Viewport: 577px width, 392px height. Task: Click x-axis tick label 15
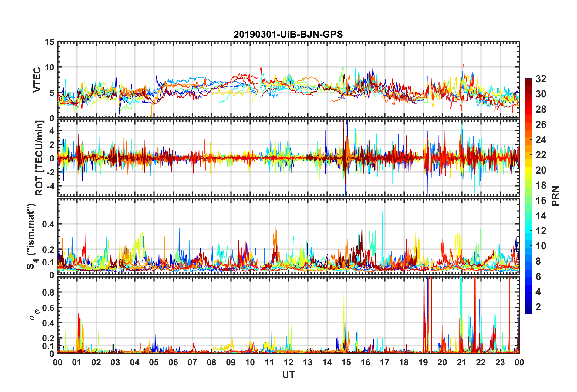point(346,362)
